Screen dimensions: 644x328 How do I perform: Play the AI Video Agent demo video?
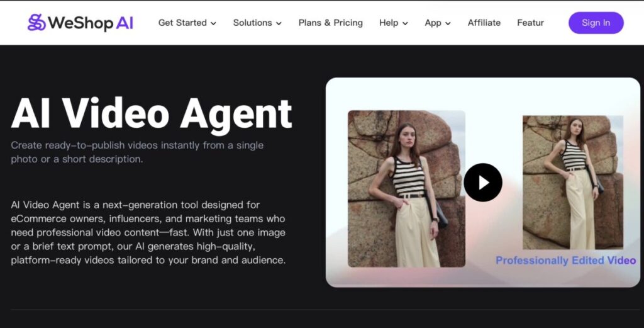482,183
